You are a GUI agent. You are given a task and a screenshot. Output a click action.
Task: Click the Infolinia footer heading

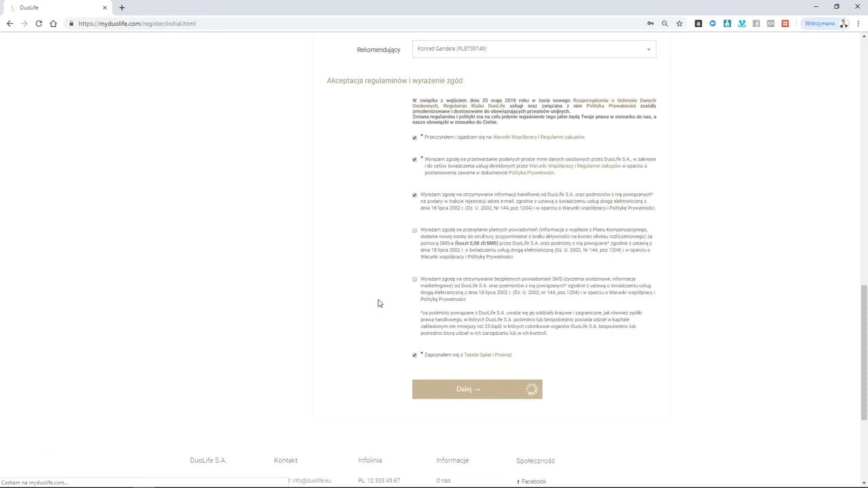pyautogui.click(x=370, y=460)
